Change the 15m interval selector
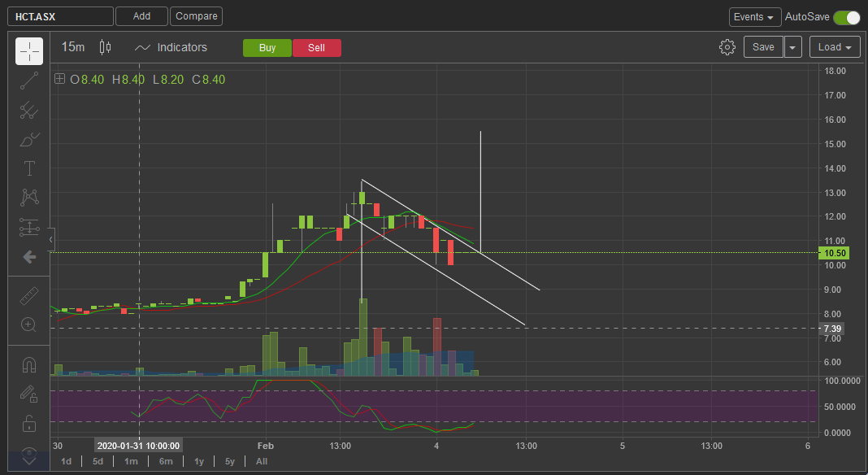 coord(73,47)
